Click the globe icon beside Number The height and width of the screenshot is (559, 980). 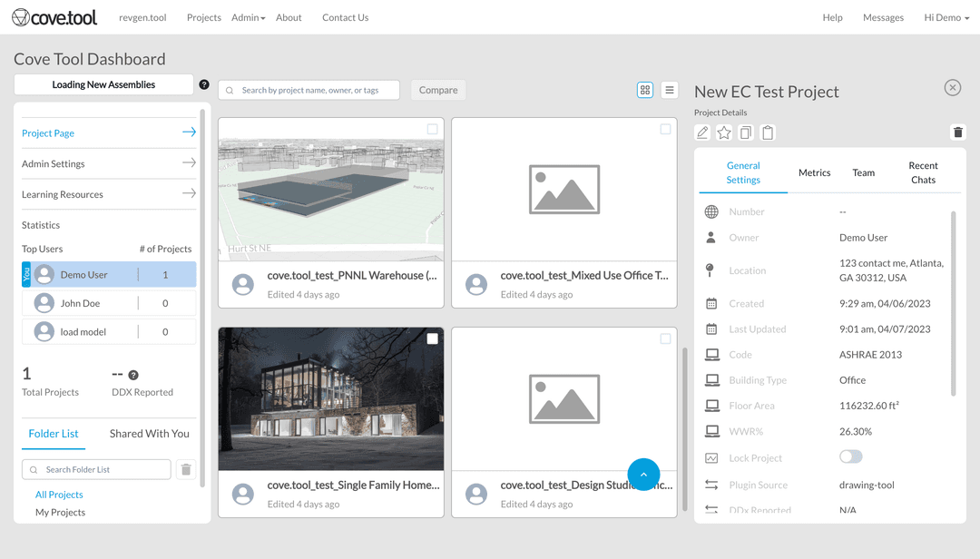coord(711,212)
